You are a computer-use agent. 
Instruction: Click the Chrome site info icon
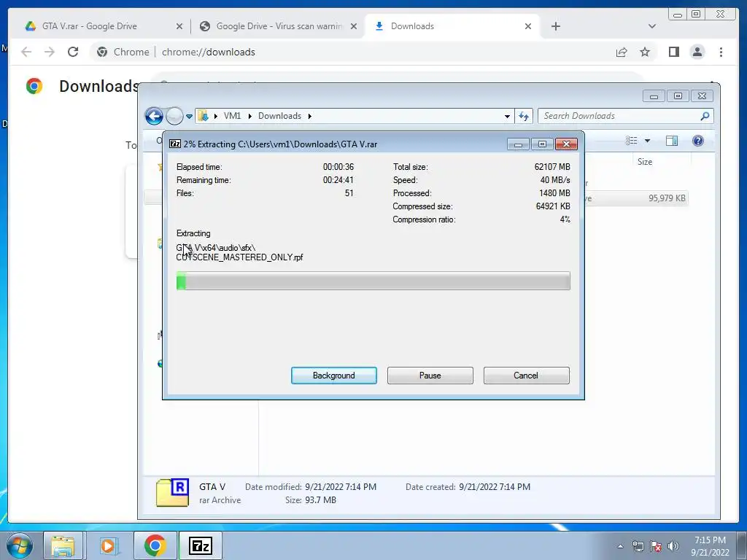tap(102, 52)
